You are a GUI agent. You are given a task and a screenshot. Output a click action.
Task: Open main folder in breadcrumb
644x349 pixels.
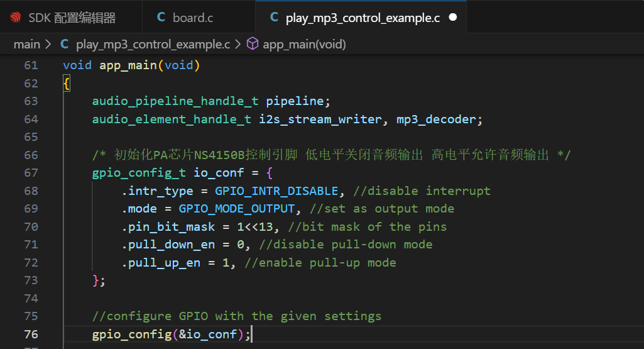[26, 44]
